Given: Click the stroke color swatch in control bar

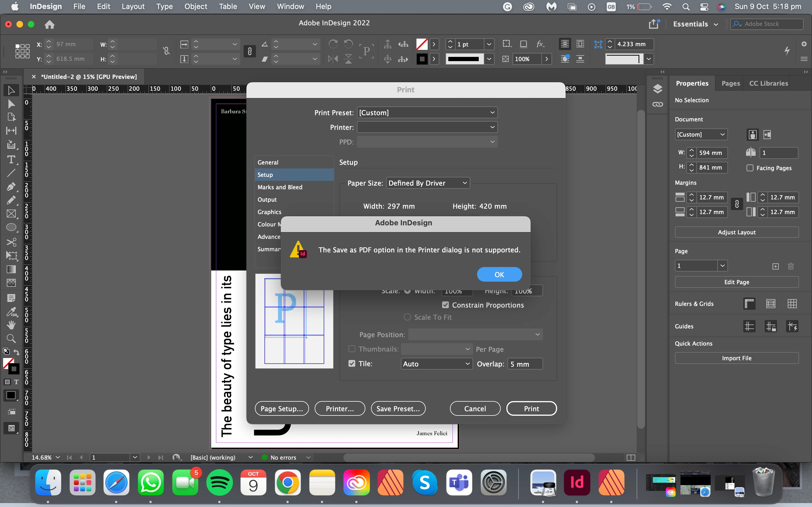Looking at the screenshot, I should pos(422,59).
